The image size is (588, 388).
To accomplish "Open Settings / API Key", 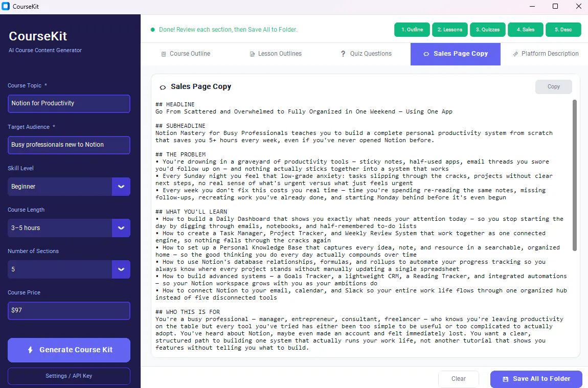I will click(x=69, y=376).
